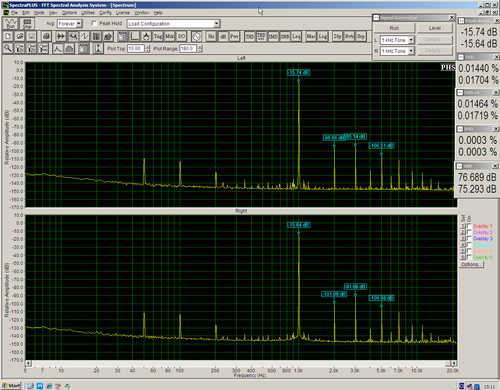The width and height of the screenshot is (500, 390).
Task: Click the set button for Overlay 1
Action: (x=463, y=226)
